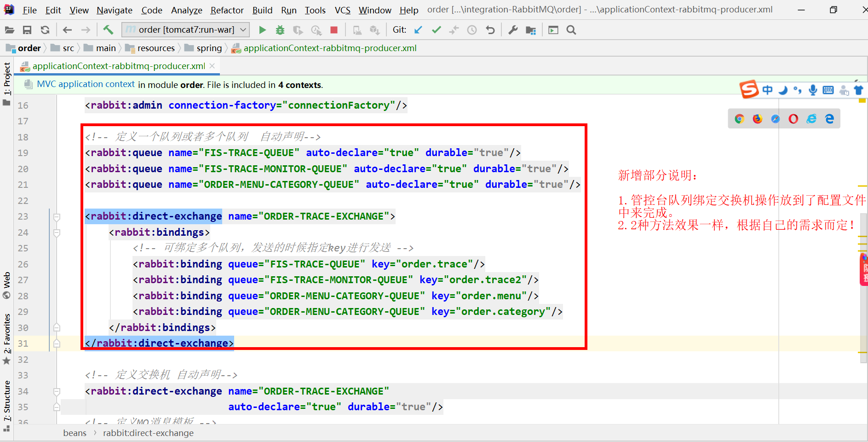868x442 pixels.
Task: Collapse rabbit:direct-exchange fold on line 23
Action: tap(57, 216)
